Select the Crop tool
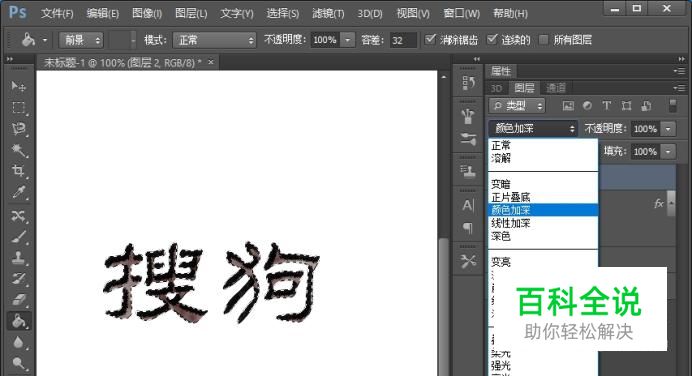Viewport: 692px width, 376px height. click(18, 171)
